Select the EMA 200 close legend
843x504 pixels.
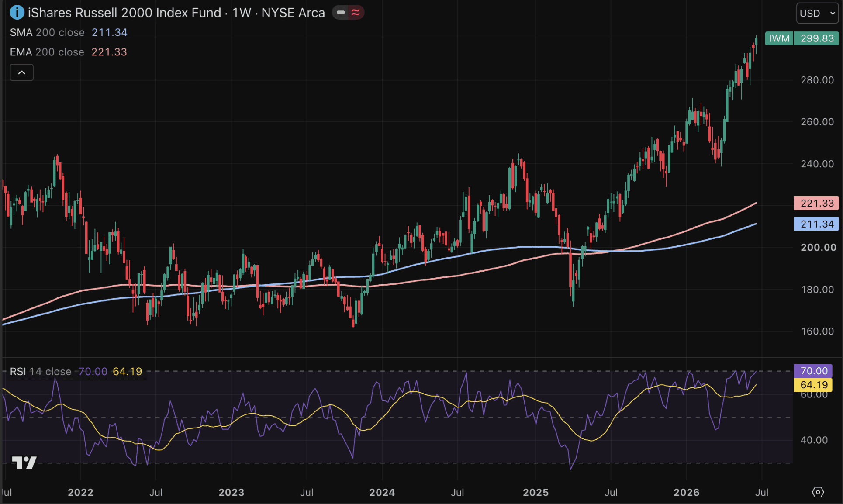point(47,52)
